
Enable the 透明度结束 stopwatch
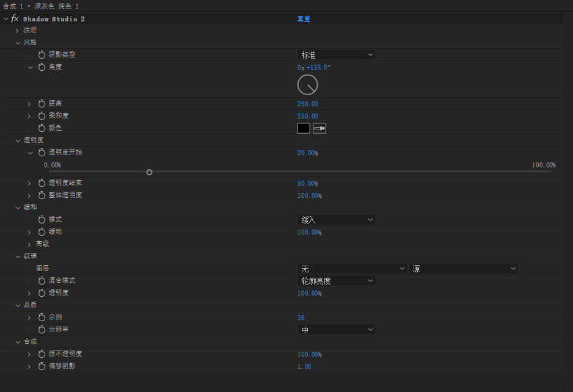pyautogui.click(x=42, y=183)
